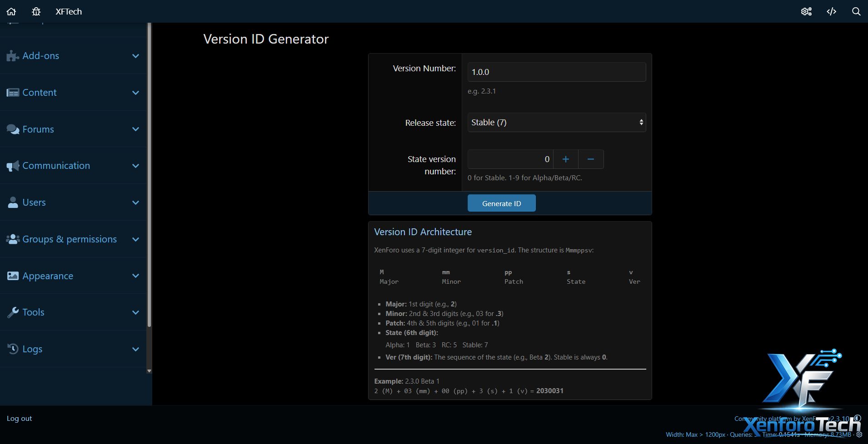Open the Appearance menu item
Screen dimensions: 868x444
click(x=48, y=276)
